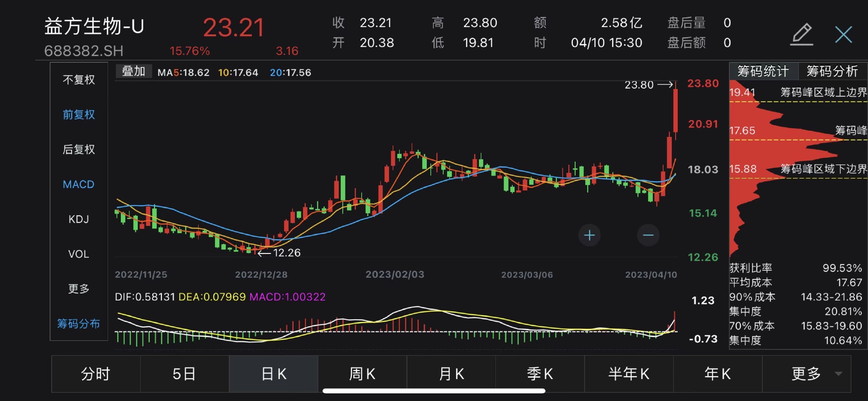Open 更多 indicators in left sidebar
Image resolution: width=868 pixels, height=401 pixels.
tap(79, 289)
